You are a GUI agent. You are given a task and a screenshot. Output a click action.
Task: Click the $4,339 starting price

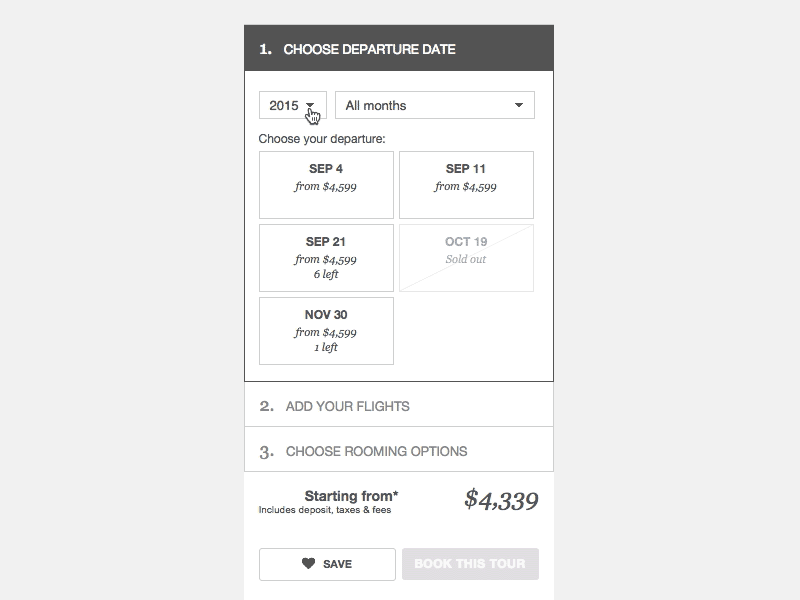point(501,500)
